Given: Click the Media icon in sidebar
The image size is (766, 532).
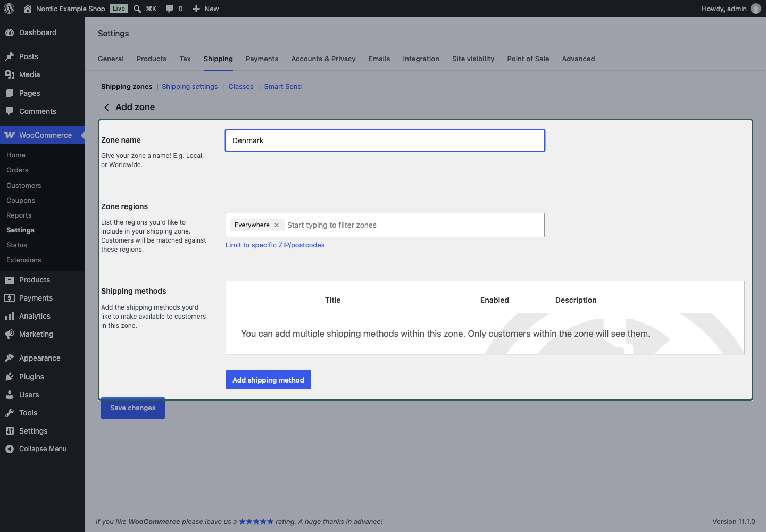Looking at the screenshot, I should 10,74.
